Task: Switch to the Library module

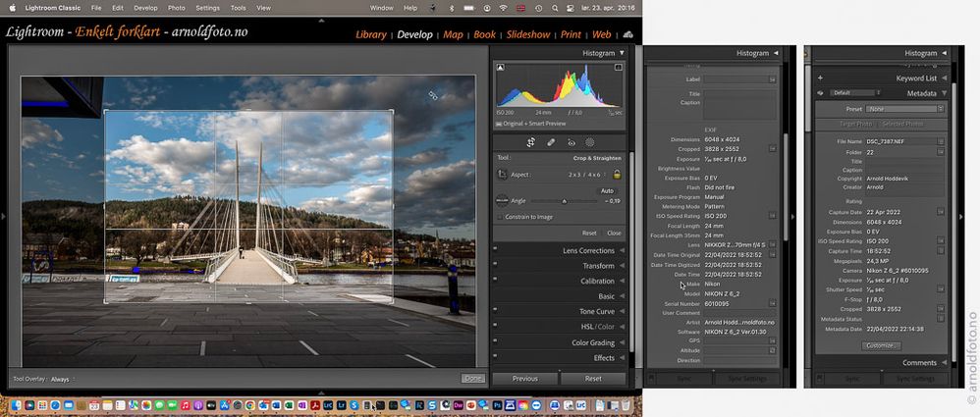Action: (371, 34)
